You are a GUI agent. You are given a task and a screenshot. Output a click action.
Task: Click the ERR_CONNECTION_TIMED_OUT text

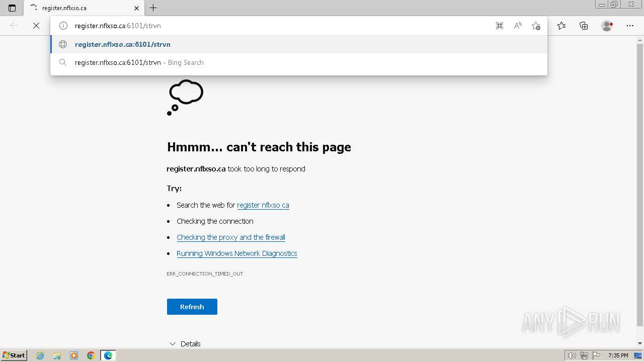click(205, 274)
